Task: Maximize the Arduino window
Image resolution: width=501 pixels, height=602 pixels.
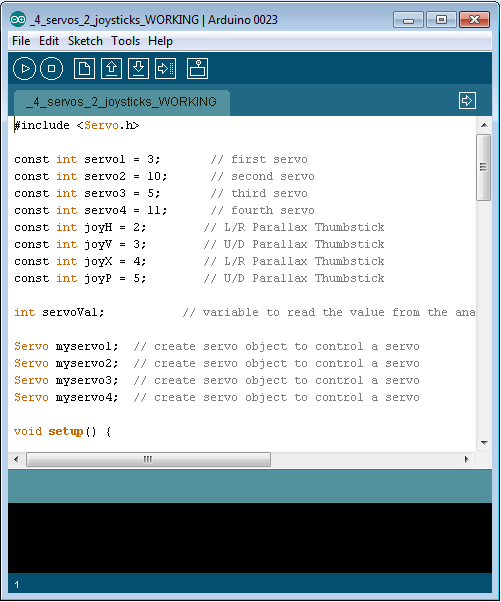Action: pos(441,20)
